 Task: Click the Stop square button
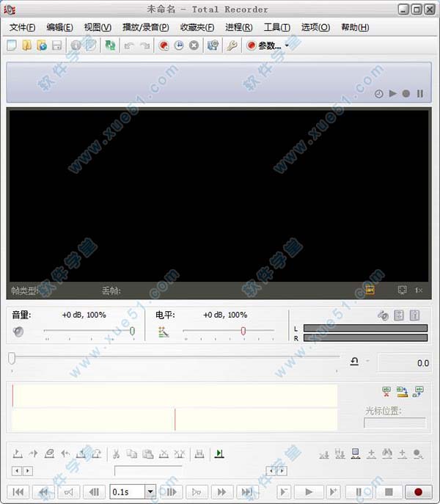(389, 492)
